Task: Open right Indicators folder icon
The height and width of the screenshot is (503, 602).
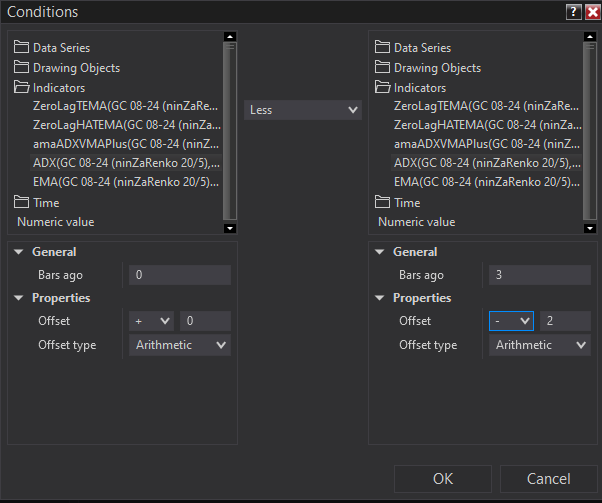Action: 382,88
